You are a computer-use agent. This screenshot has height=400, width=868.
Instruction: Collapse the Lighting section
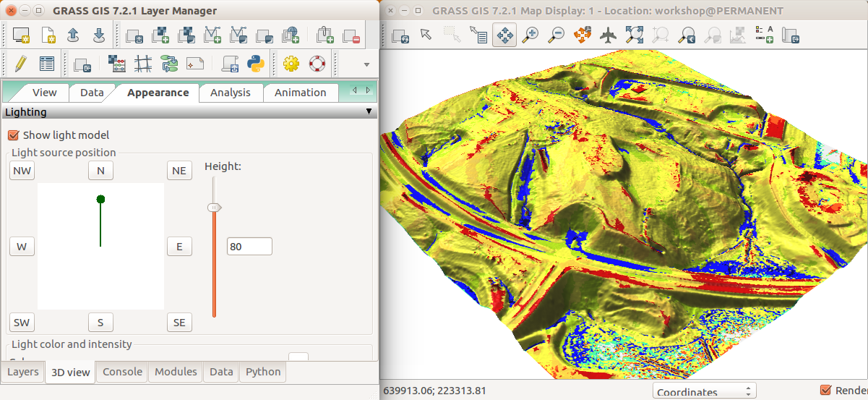click(x=369, y=112)
